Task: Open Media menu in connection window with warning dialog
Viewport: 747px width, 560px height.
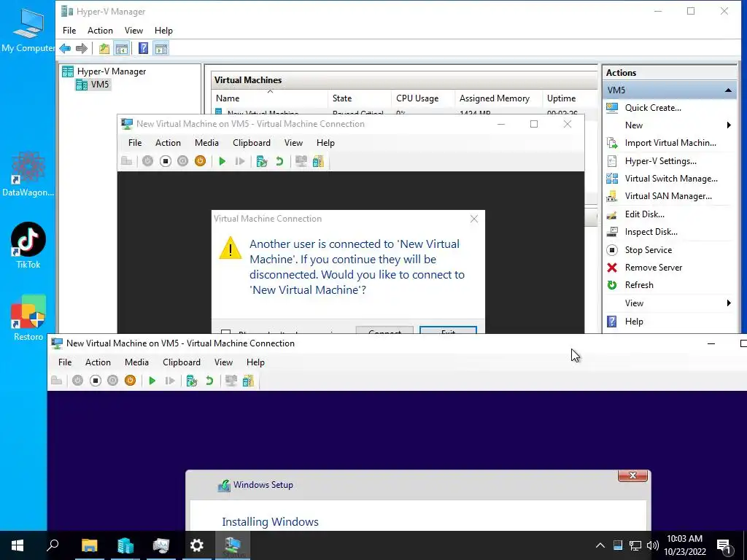Action: (x=206, y=143)
